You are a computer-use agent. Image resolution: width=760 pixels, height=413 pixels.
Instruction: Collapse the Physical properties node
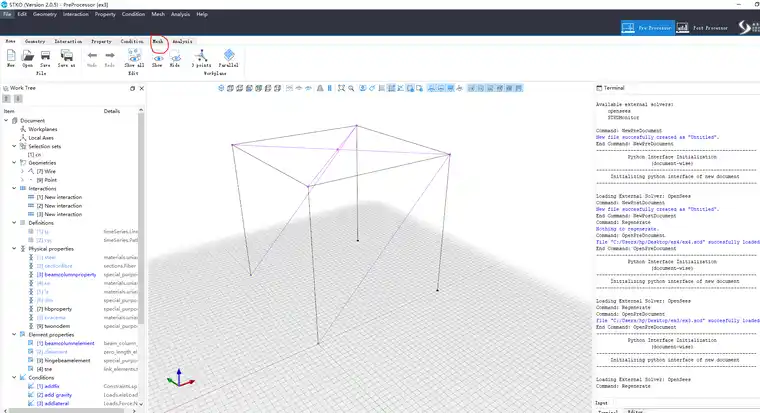14,249
